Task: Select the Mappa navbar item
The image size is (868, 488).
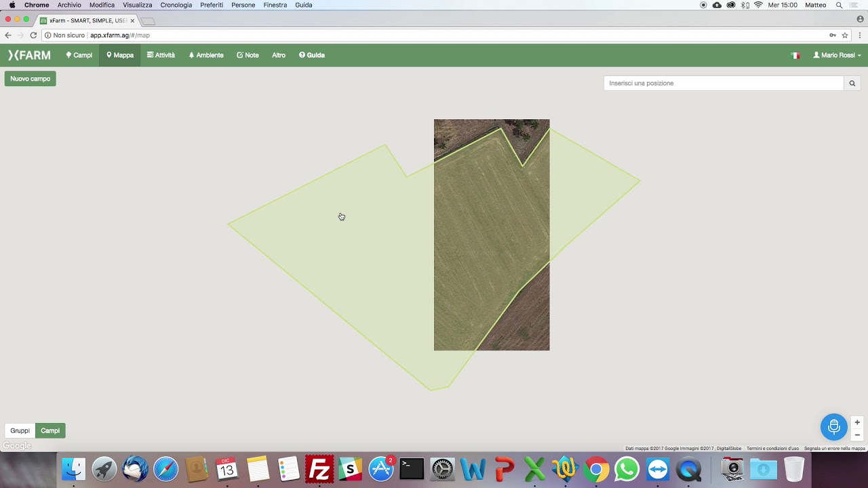Action: coord(120,56)
